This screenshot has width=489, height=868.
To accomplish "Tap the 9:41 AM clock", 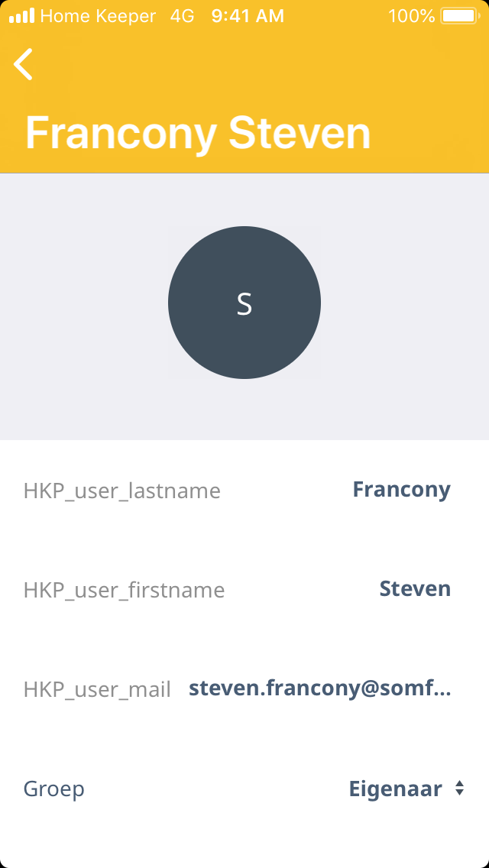I will point(248,15).
